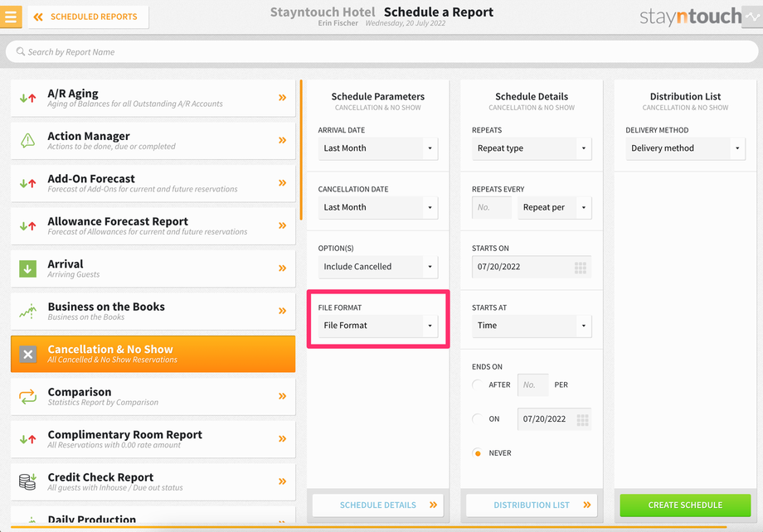Click the A/R Aging chevron arrow
The height and width of the screenshot is (532, 763).
(282, 98)
